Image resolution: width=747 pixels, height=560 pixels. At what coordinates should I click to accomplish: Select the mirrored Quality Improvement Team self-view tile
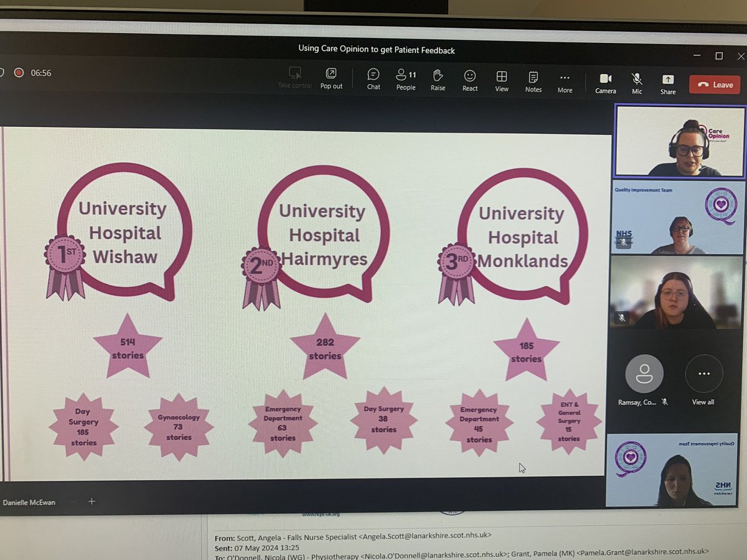tap(672, 470)
